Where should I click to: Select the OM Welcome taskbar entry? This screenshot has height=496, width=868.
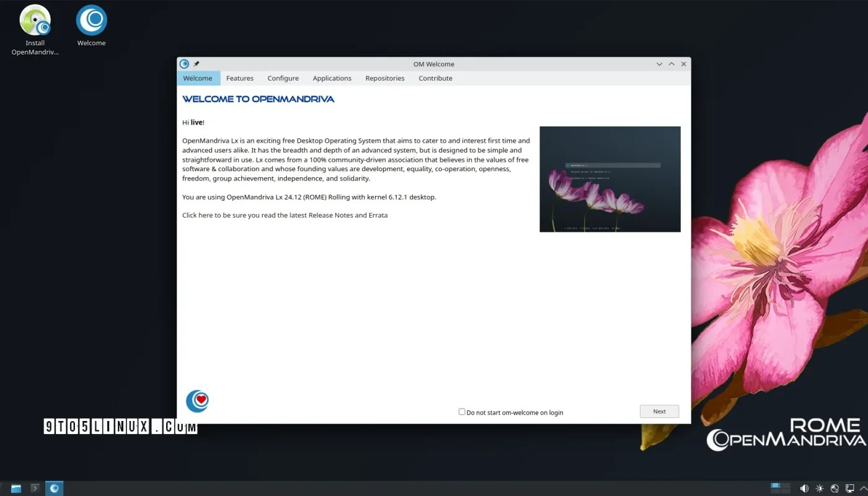(55, 489)
